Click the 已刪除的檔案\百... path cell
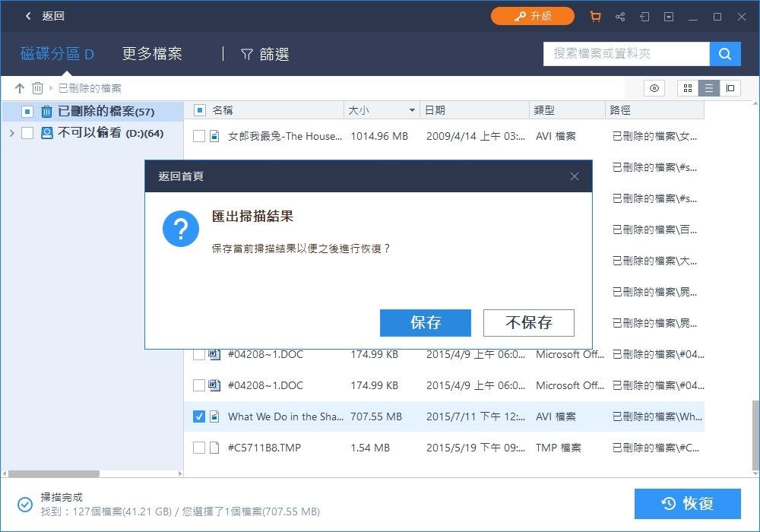This screenshot has height=532, width=760. click(655, 230)
